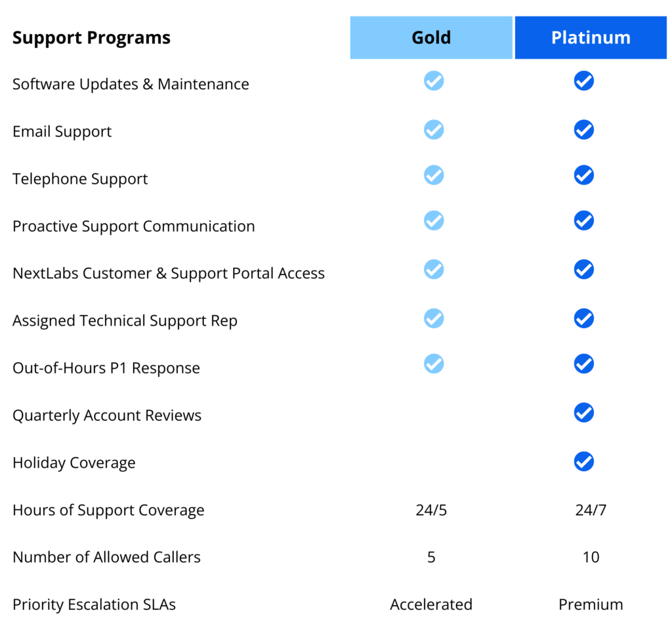The image size is (672, 640).
Task: Click Platinum checkmark for Quarterly Account Reviews
Action: (583, 412)
